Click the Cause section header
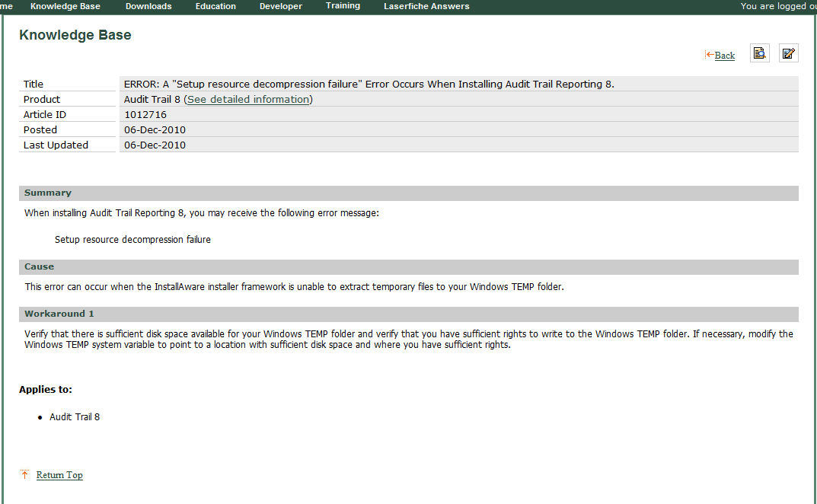Screen dimensions: 817x504 (408, 267)
